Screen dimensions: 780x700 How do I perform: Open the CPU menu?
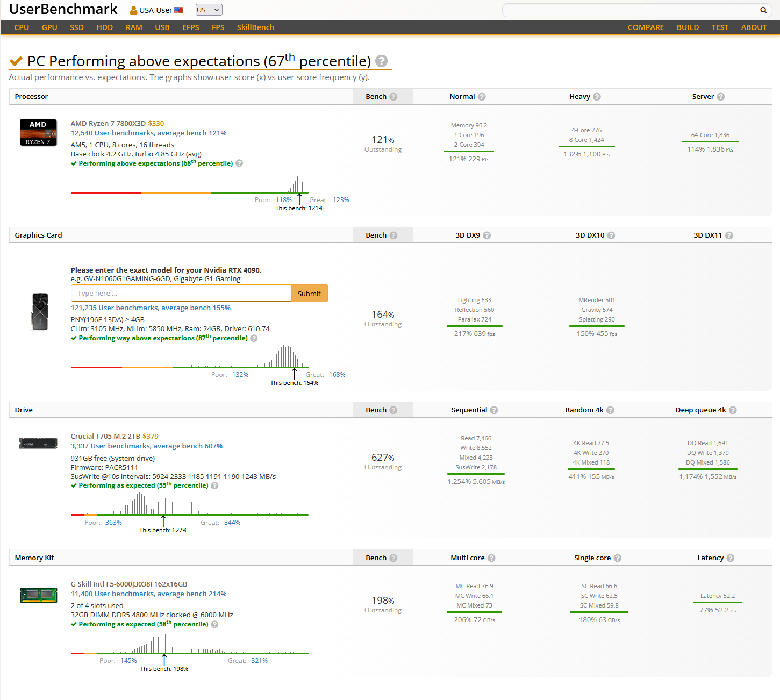pos(22,27)
